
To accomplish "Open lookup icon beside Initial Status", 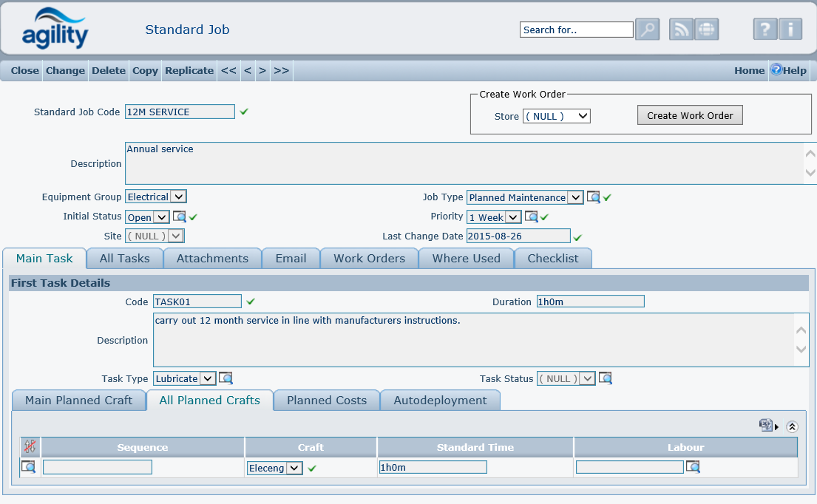I will [x=180, y=217].
